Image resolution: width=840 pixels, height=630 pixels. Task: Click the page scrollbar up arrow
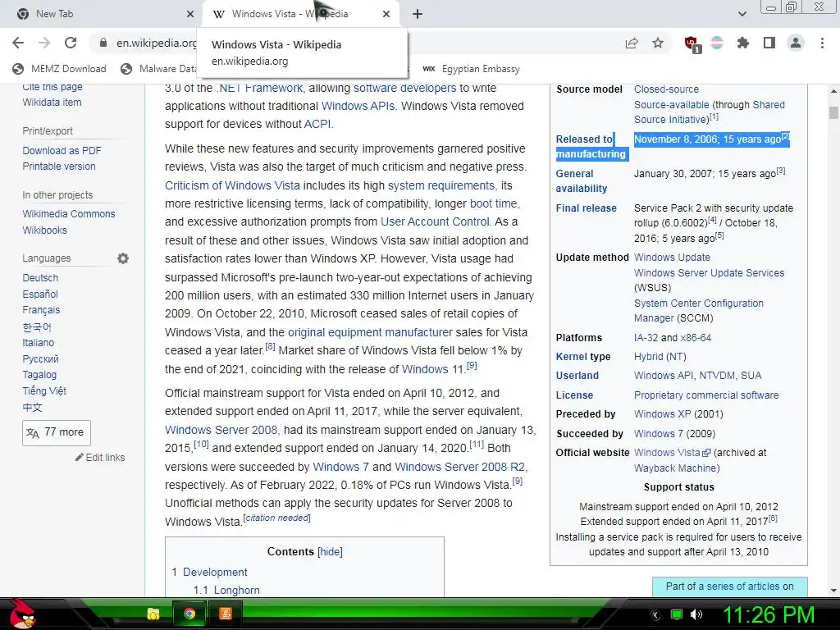[833, 92]
